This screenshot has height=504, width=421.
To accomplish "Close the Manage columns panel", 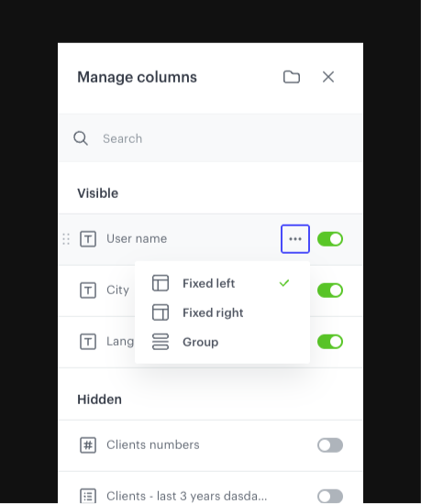I will (328, 77).
